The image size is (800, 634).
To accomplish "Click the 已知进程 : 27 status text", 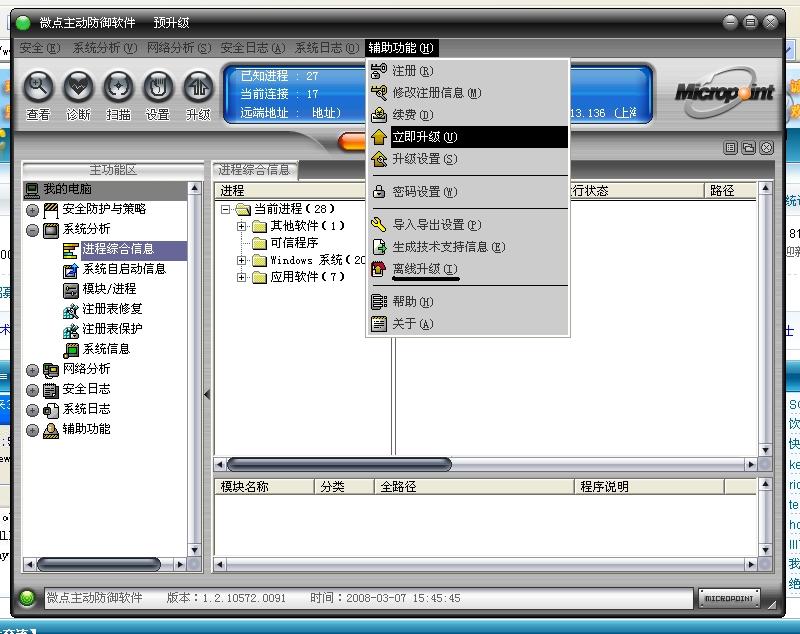I will 279,76.
